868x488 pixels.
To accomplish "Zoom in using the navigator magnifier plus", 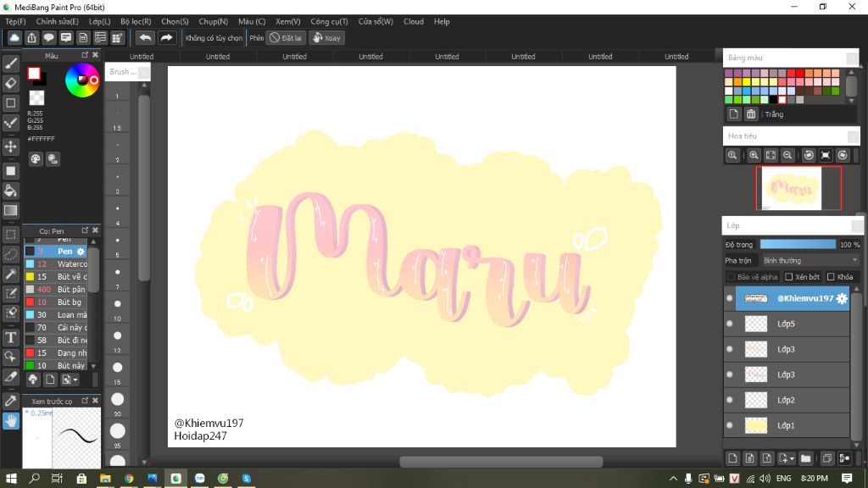I will click(x=754, y=156).
